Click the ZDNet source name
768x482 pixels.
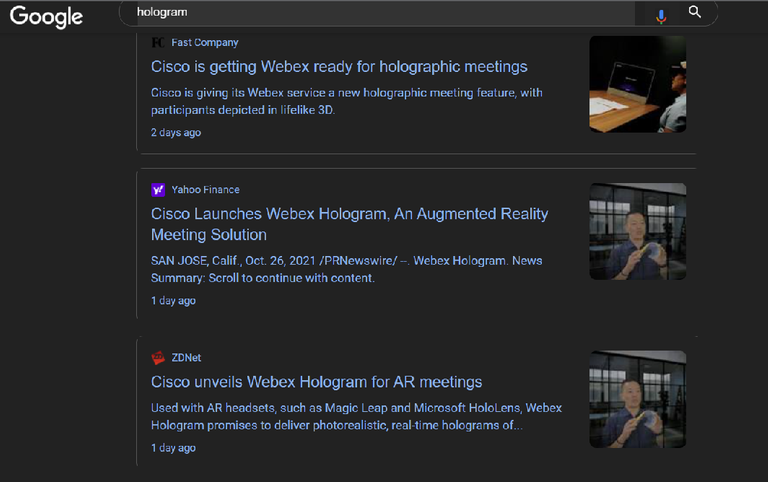click(186, 358)
